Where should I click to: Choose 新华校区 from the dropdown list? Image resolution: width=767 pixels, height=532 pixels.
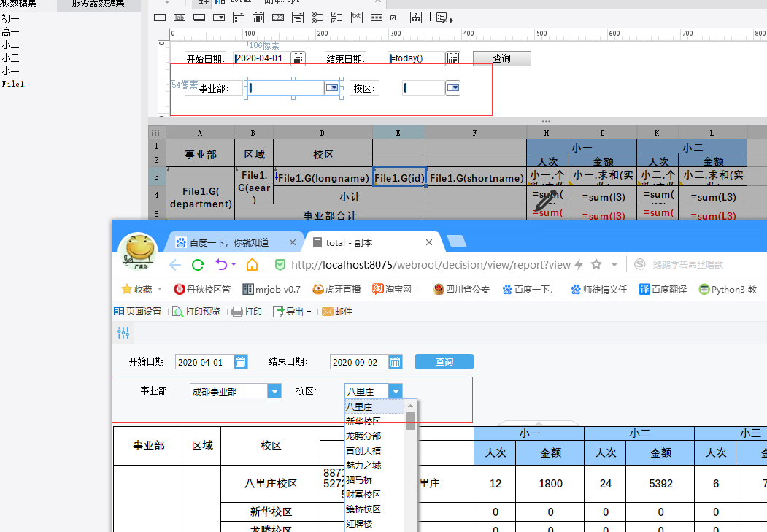point(363,422)
